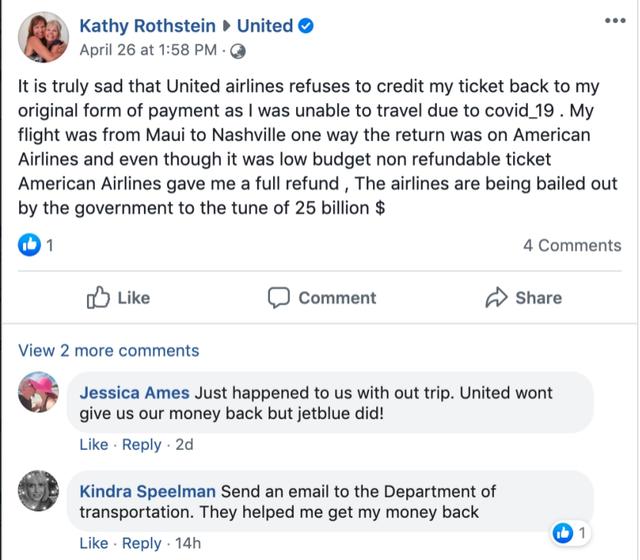Like Jessica Ames's comment
This screenshot has width=640, height=560.
(93, 444)
